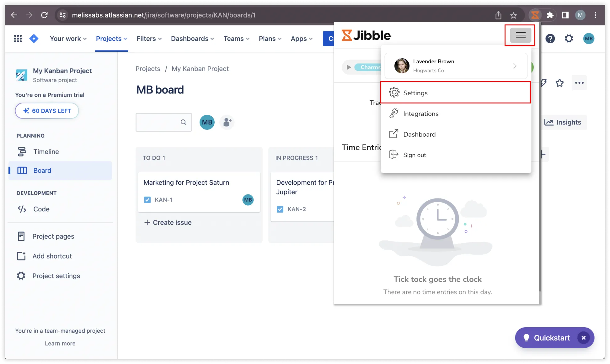The image size is (610, 364).
Task: Expand Lavender Brown account chevron
Action: coord(515,66)
